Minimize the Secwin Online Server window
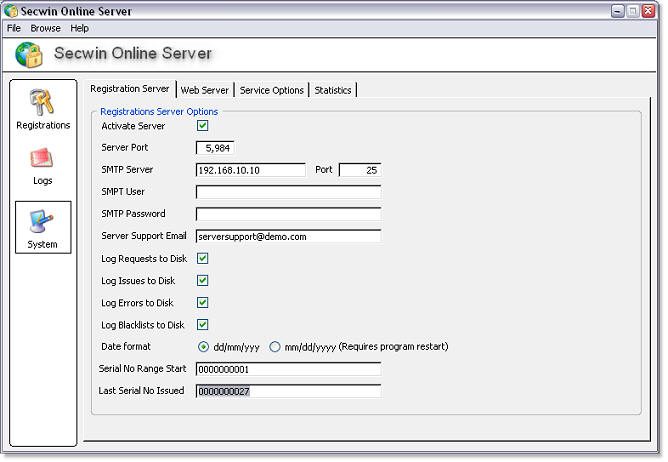 point(618,11)
